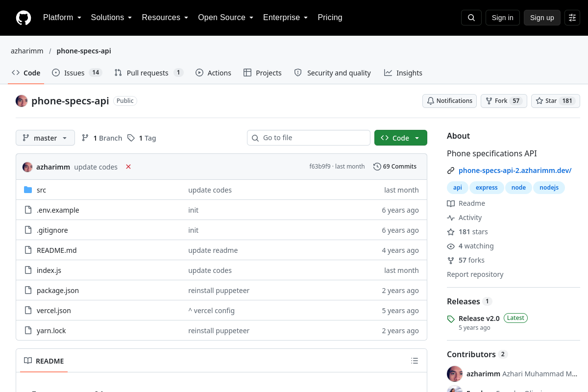Expand the Solutions menu

tap(112, 18)
